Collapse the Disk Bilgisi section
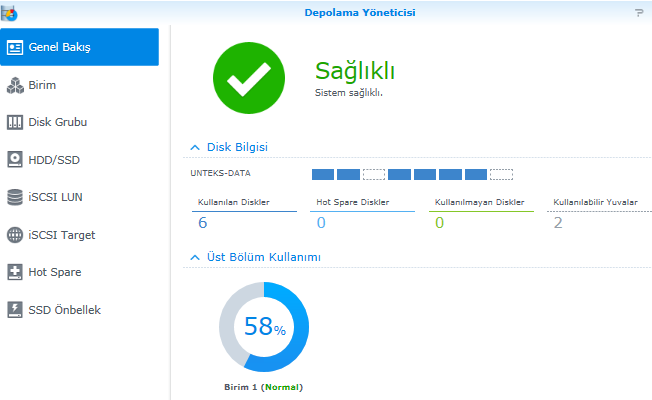The image size is (652, 400). (x=195, y=147)
